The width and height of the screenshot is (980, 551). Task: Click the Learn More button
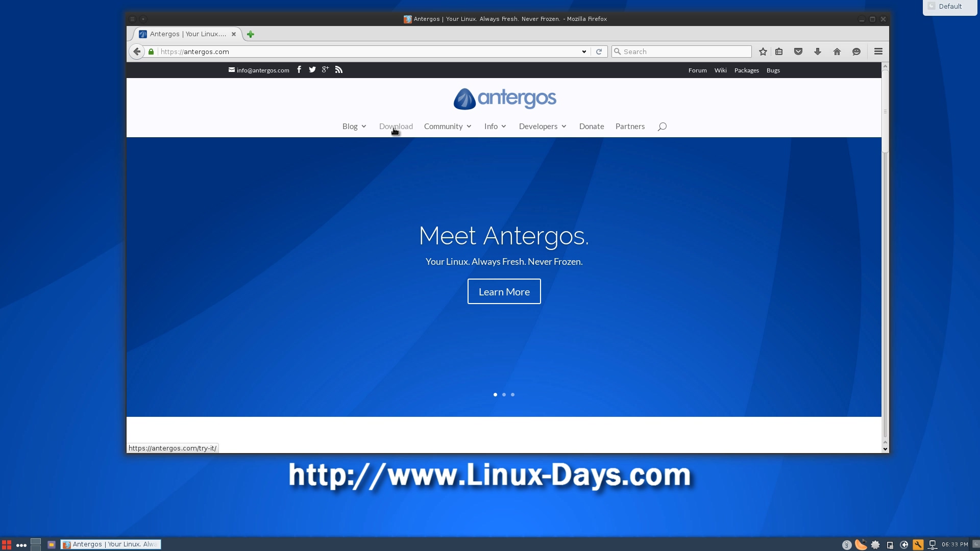[504, 291]
